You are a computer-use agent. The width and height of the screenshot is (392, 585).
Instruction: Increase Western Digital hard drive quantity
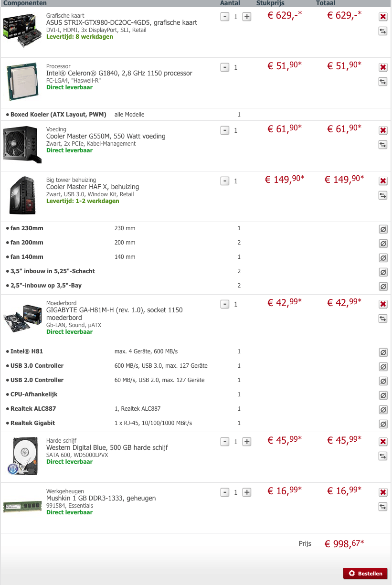247,442
